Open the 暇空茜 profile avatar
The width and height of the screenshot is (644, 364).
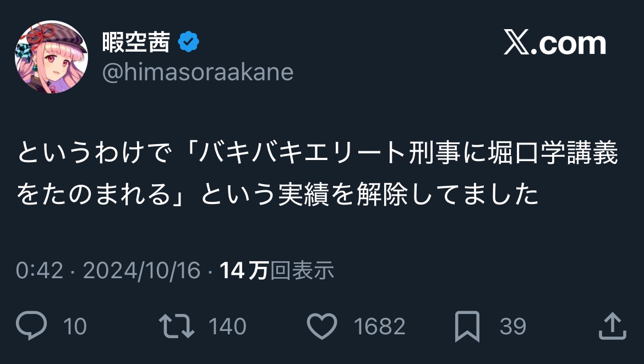pyautogui.click(x=51, y=57)
